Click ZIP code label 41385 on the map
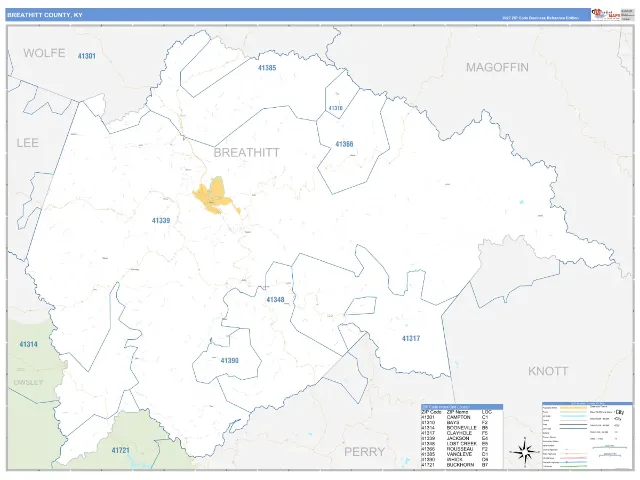The width and height of the screenshot is (640, 480). pyautogui.click(x=267, y=68)
